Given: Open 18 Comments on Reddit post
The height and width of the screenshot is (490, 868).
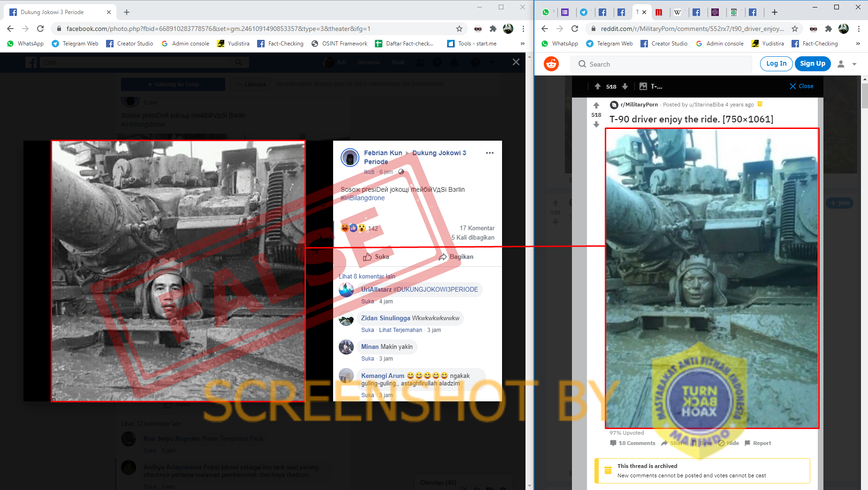Looking at the screenshot, I should tap(632, 443).
